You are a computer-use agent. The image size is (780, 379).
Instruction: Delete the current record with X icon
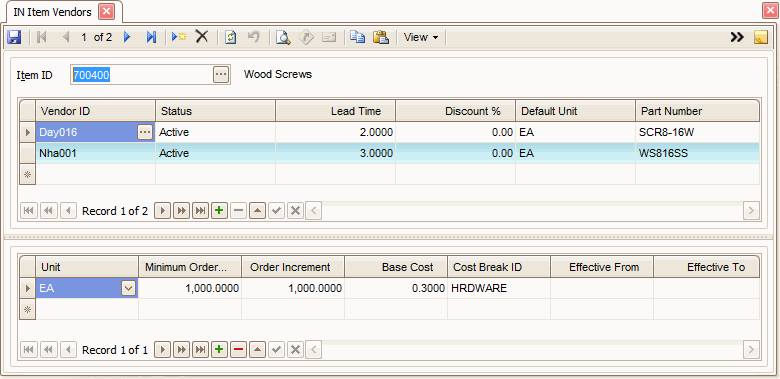(x=201, y=37)
